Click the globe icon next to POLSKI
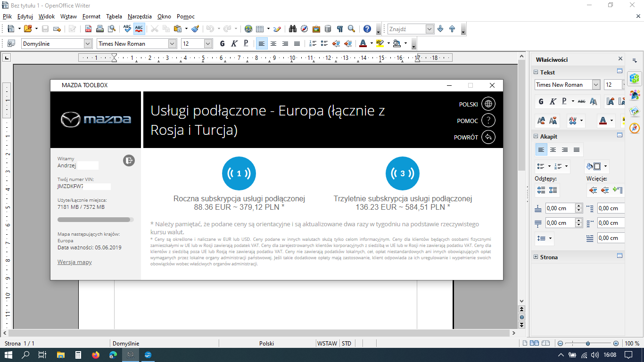This screenshot has height=362, width=644. [x=488, y=104]
